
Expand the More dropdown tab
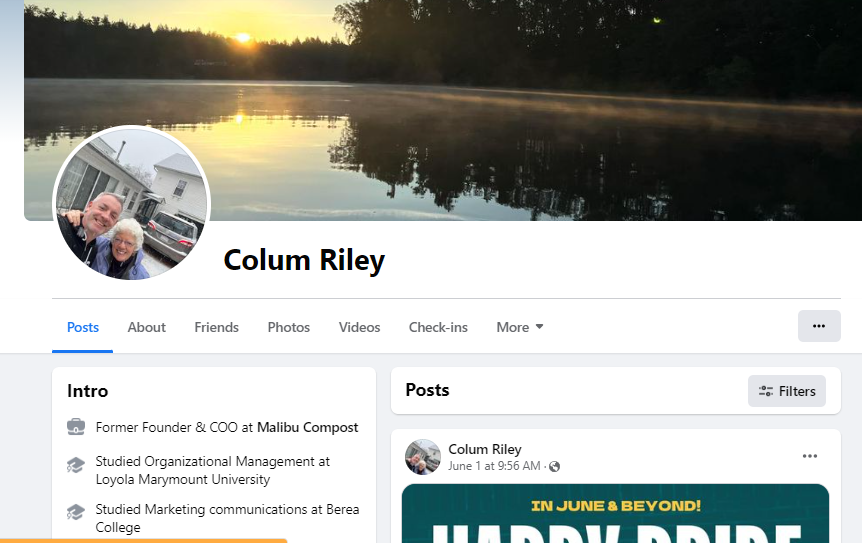pyautogui.click(x=520, y=327)
